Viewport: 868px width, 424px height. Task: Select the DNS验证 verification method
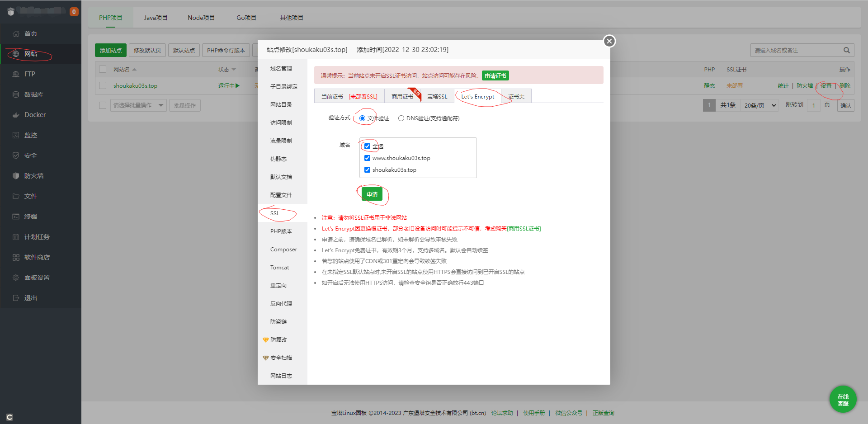(x=401, y=118)
